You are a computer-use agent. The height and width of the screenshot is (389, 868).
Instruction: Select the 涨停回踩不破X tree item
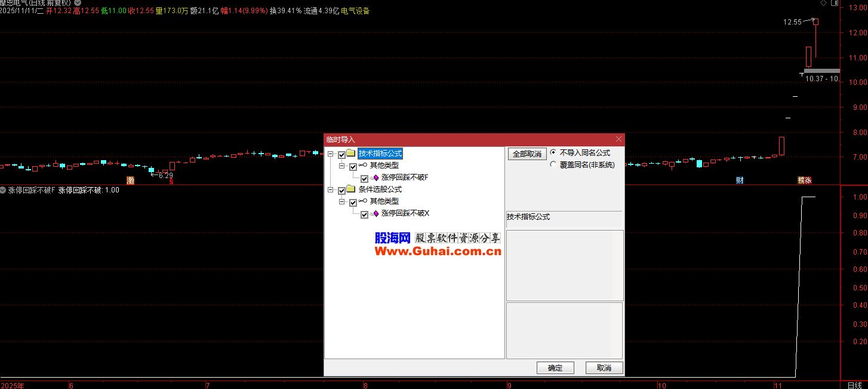[x=405, y=213]
